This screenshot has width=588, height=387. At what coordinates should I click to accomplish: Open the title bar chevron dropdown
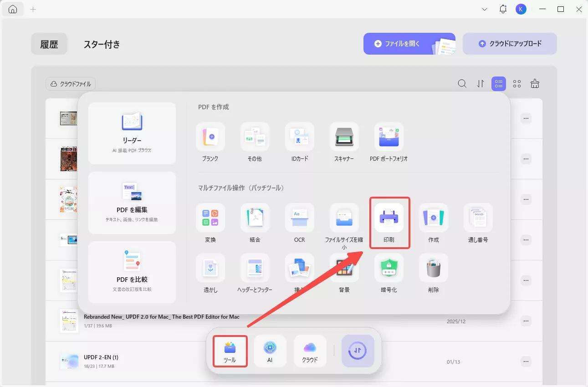pyautogui.click(x=484, y=9)
